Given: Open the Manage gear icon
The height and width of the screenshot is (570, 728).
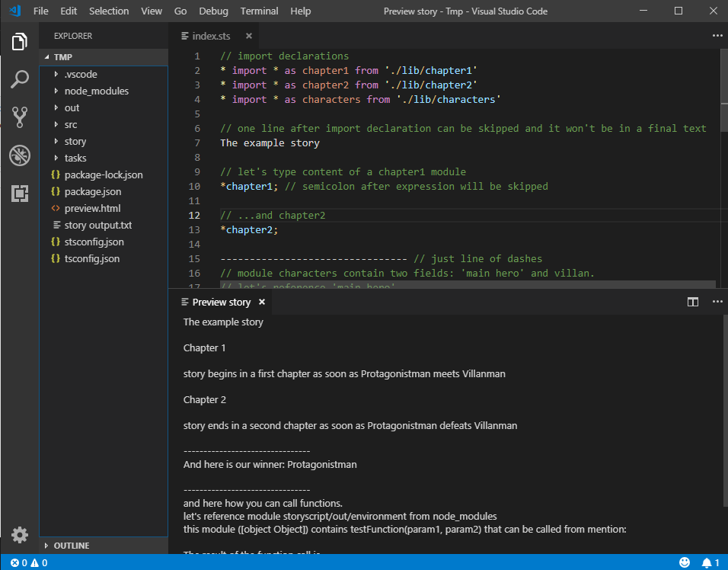Looking at the screenshot, I should click(20, 535).
